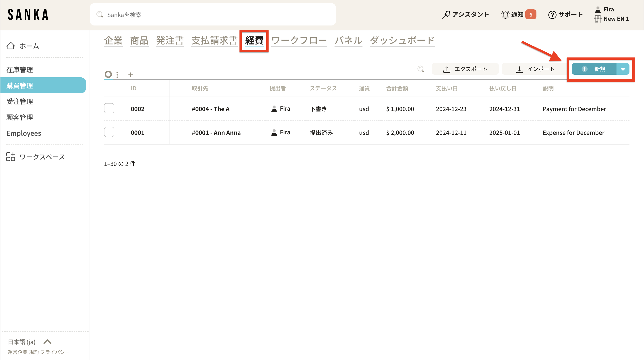Expand the dropdown arrow beside 新規
The image size is (644, 360).
623,69
